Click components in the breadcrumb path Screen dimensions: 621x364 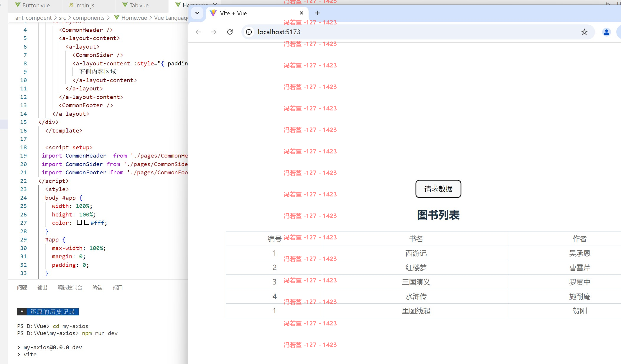point(89,18)
